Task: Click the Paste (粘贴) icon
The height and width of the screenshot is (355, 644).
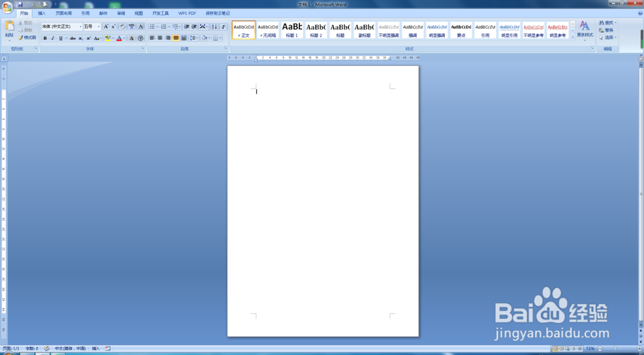Action: pos(9,27)
